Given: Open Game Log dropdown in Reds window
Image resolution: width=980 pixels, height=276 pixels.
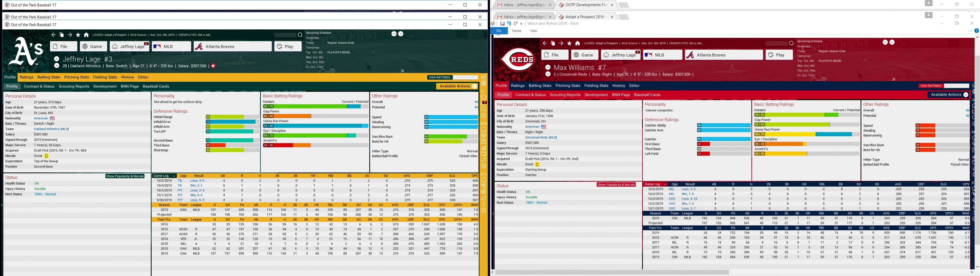Looking at the screenshot, I should [x=655, y=184].
